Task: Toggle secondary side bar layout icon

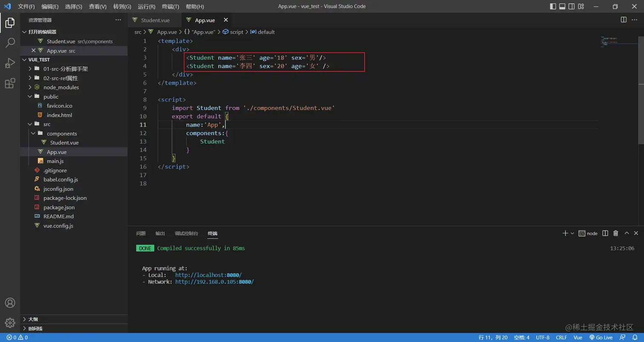Action: coord(572,6)
